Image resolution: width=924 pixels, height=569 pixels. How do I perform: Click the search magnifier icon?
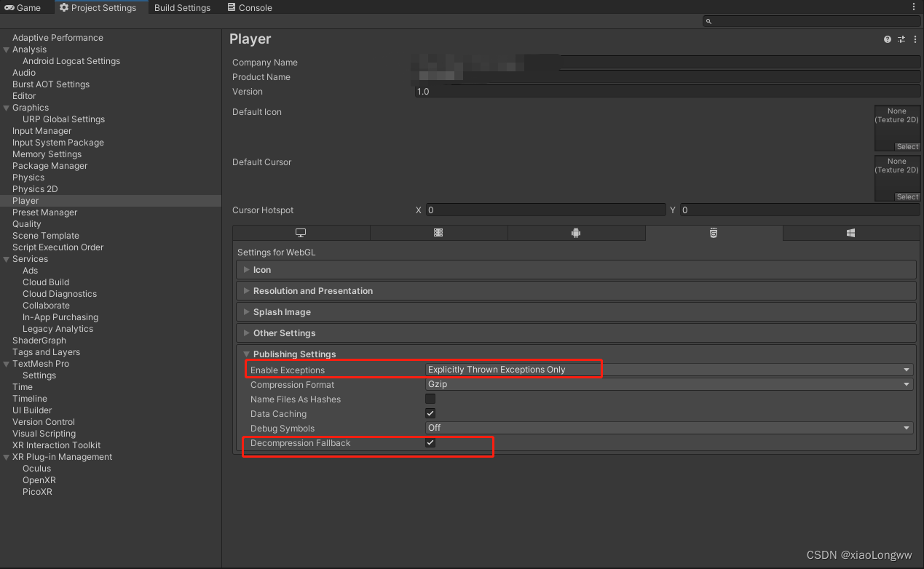click(x=709, y=22)
